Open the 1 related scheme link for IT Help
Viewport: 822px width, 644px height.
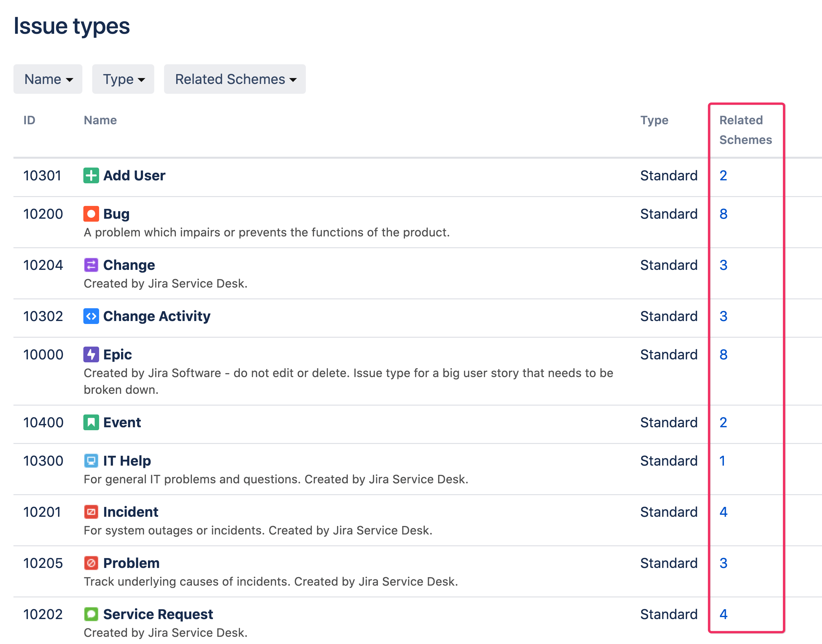coord(723,461)
